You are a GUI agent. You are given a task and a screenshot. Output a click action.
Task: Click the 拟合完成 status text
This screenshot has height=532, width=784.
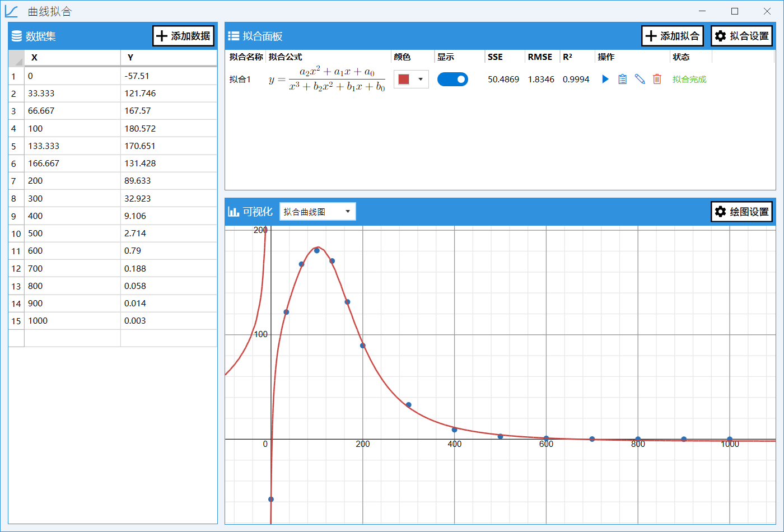pos(689,80)
